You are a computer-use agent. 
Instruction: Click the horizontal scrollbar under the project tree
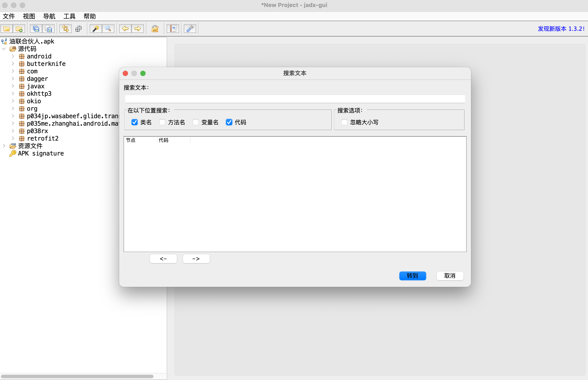click(x=77, y=376)
